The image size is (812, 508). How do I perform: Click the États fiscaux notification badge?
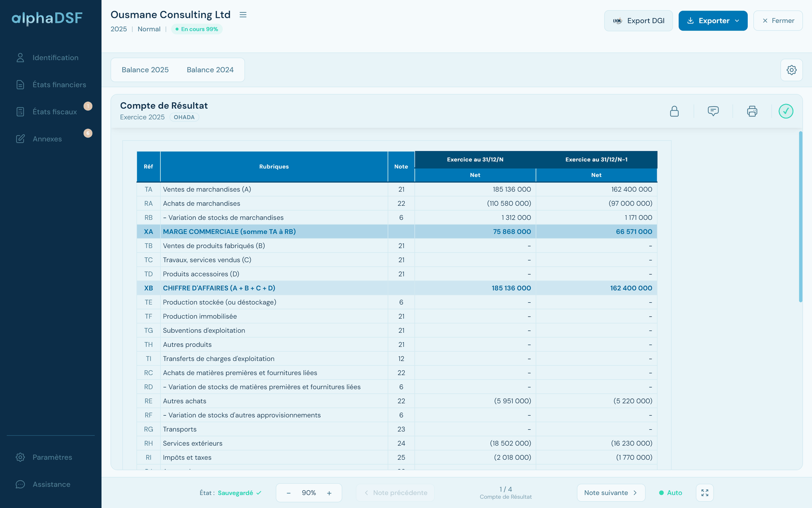(88, 106)
